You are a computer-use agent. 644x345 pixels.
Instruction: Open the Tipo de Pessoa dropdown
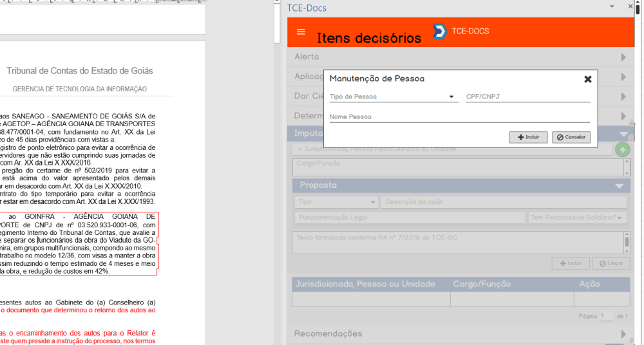coord(392,97)
